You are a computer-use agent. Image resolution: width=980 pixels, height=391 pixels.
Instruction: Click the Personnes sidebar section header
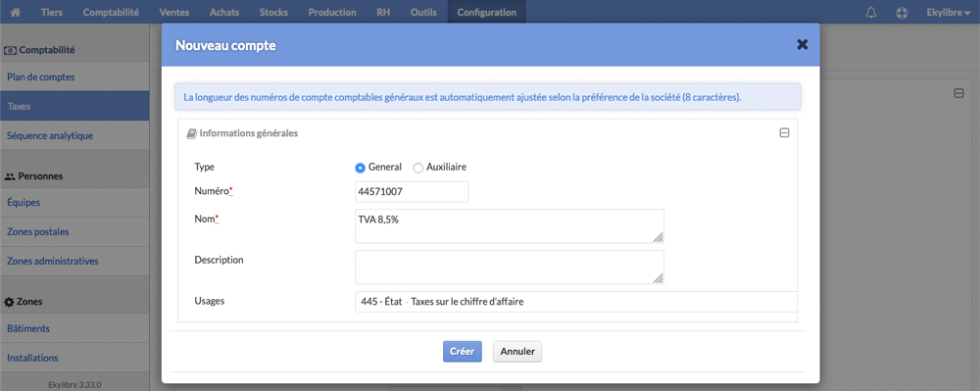[x=74, y=176]
